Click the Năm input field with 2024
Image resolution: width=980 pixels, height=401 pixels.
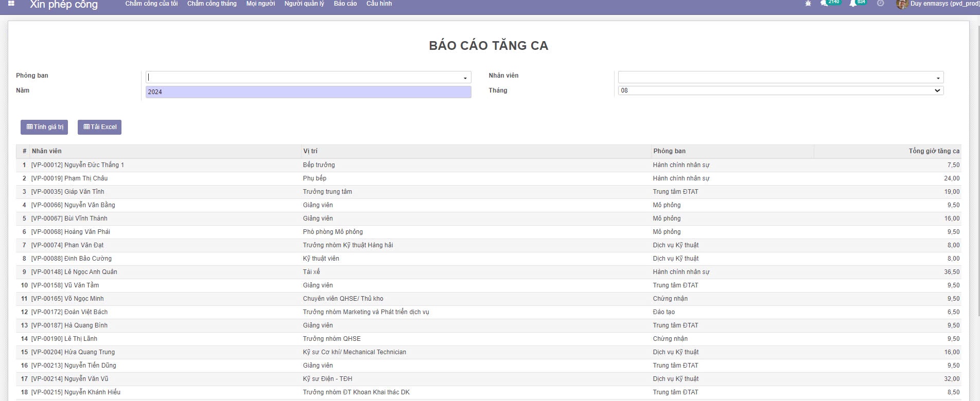tap(308, 92)
